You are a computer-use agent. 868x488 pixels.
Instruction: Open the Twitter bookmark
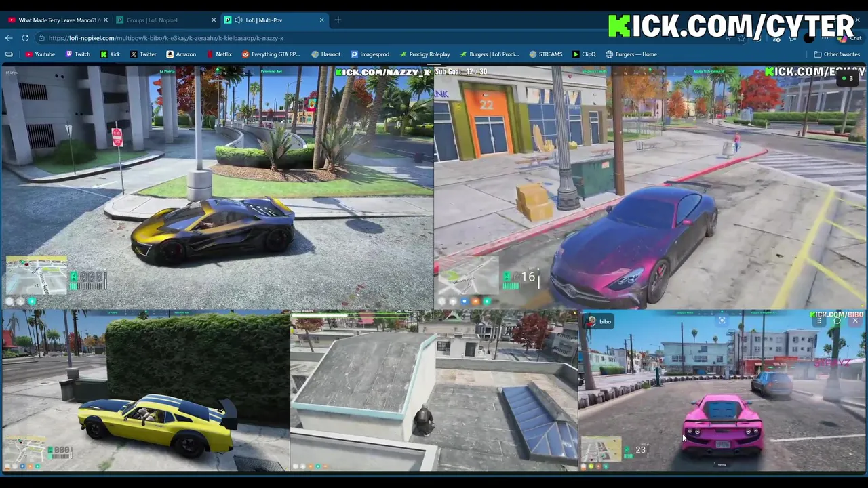(x=143, y=54)
